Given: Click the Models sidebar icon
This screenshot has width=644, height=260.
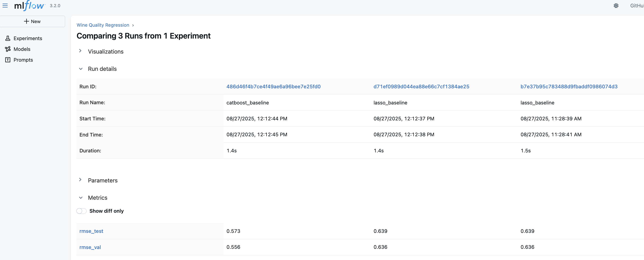Looking at the screenshot, I should [x=8, y=49].
